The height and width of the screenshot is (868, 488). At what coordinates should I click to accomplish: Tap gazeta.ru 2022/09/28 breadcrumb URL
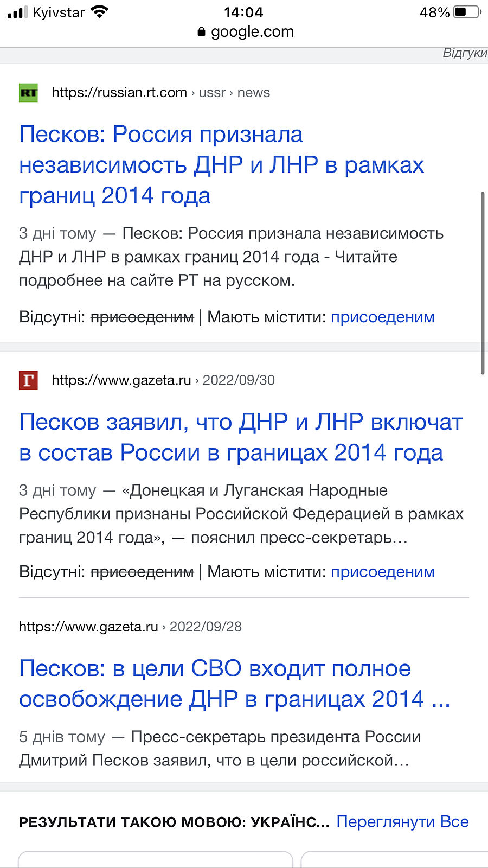coord(130,627)
